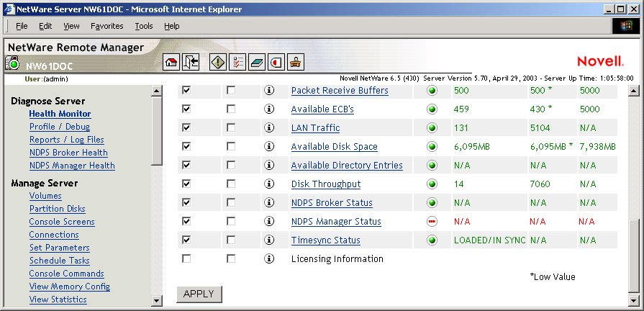Open the Health Monitor exclamation diamond icon
The width and height of the screenshot is (644, 311).
(x=218, y=62)
